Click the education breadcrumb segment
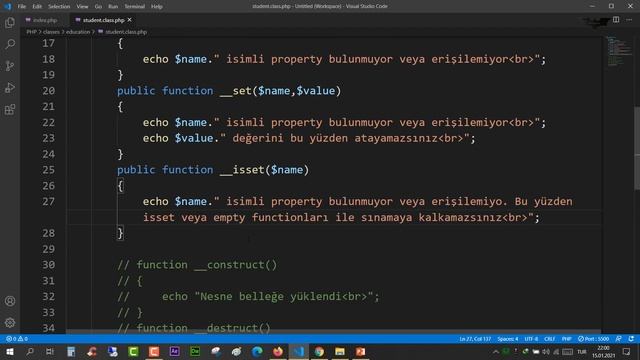 click(x=78, y=32)
